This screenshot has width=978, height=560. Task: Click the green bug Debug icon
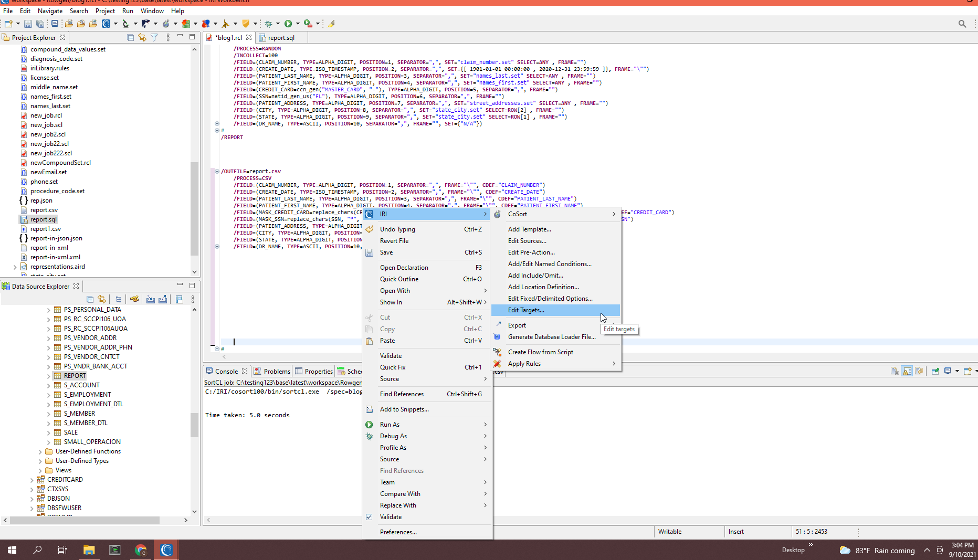click(x=268, y=24)
